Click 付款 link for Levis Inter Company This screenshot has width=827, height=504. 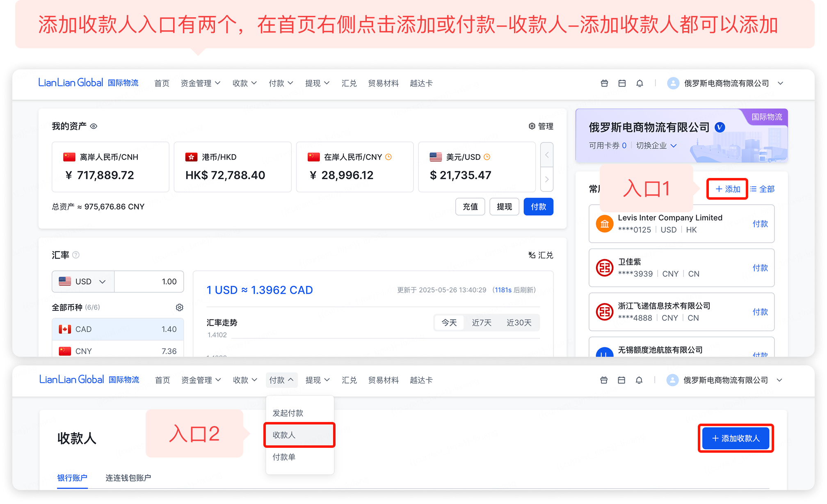[x=760, y=224]
